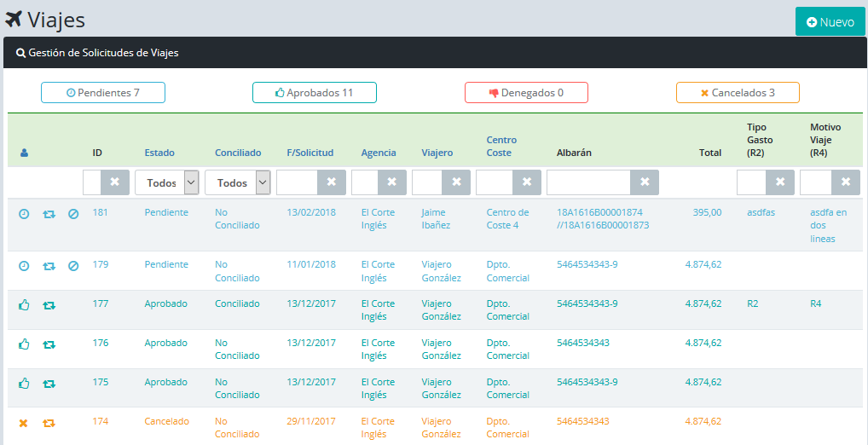Open the Conciliado filter dropdown
868x445 pixels.
(x=238, y=182)
